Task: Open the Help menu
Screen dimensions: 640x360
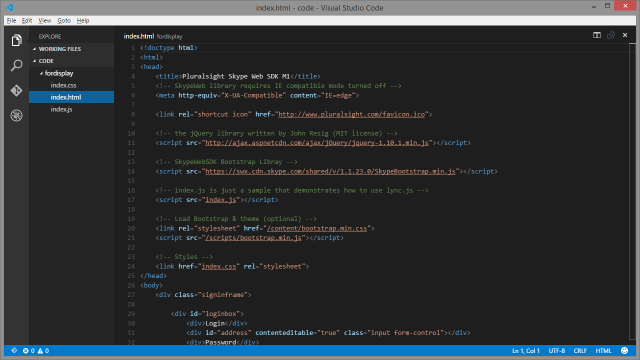Action: 83,20
